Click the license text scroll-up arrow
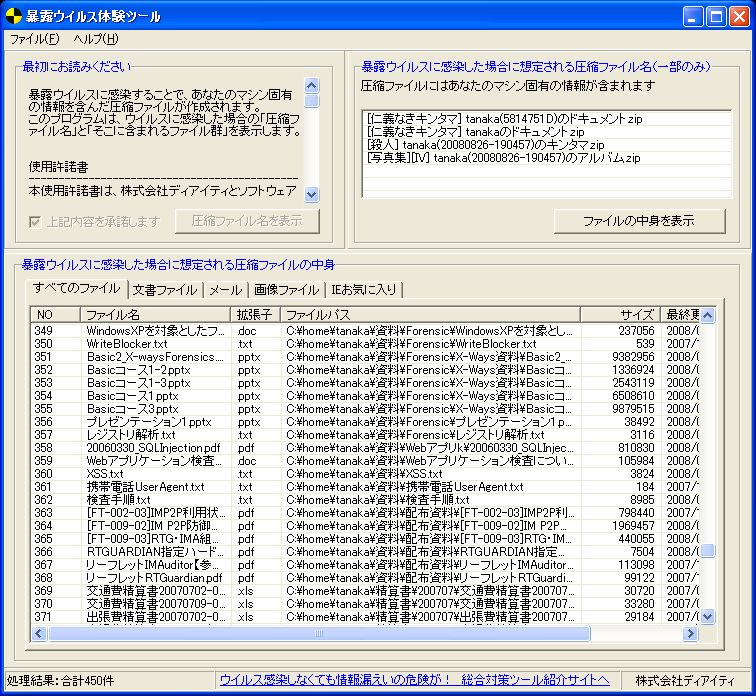The width and height of the screenshot is (756, 696). [x=312, y=86]
